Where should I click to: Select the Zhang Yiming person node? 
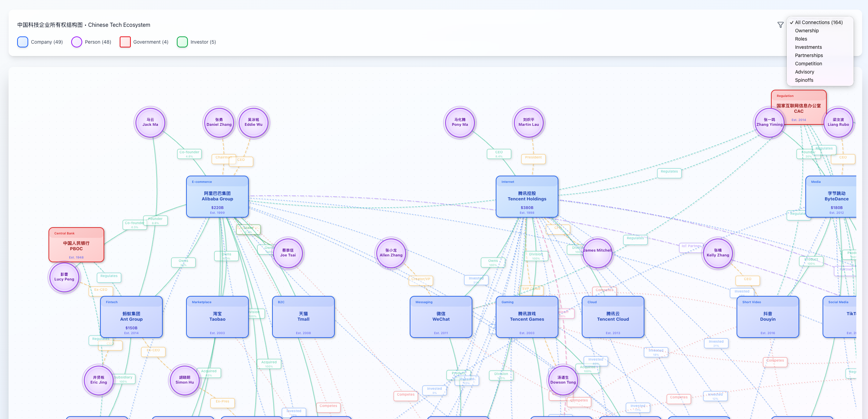click(770, 122)
